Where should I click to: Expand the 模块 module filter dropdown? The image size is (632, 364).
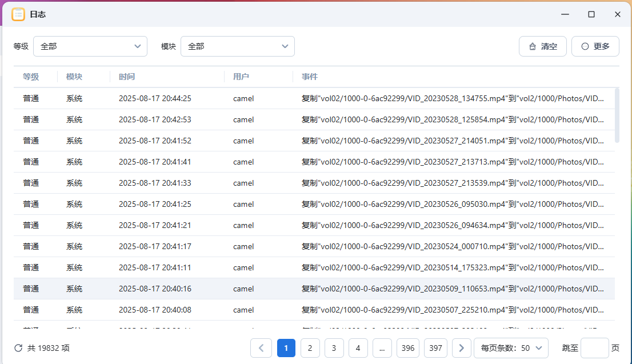coord(238,46)
